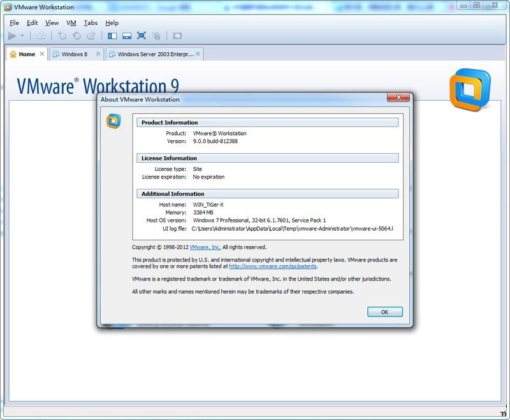510x420 pixels.
Task: Open the Help menu
Action: coord(112,23)
